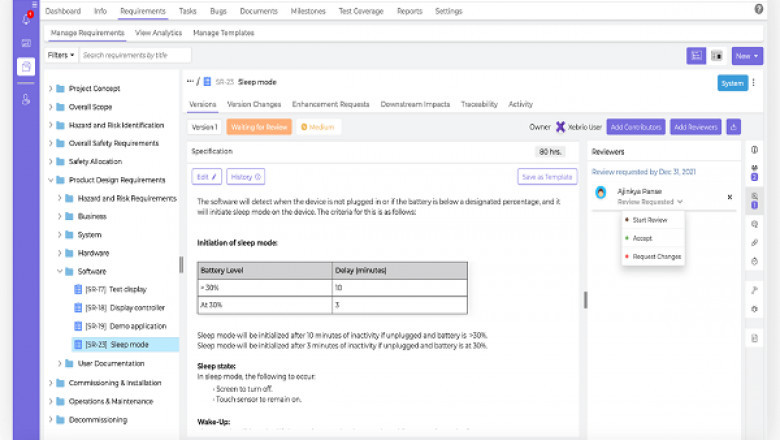Image resolution: width=780 pixels, height=440 pixels.
Task: Collapse the Software folder chevron
Action: (x=59, y=271)
